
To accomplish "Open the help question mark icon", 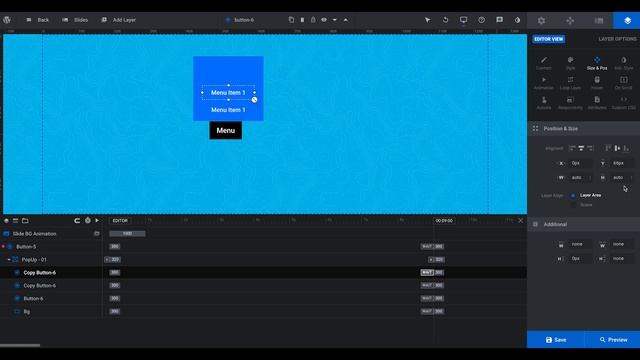I will pos(482,20).
